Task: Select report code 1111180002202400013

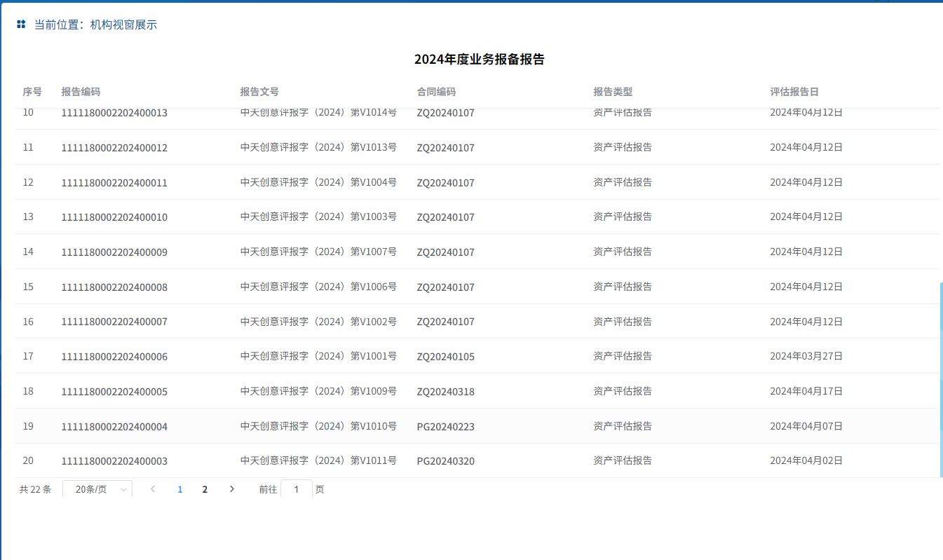Action: click(x=114, y=114)
